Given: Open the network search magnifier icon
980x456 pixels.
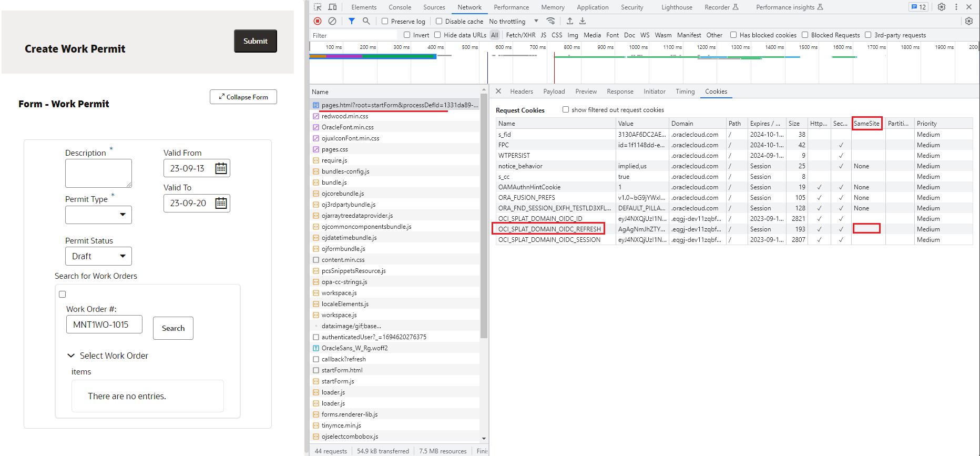Looking at the screenshot, I should pyautogui.click(x=366, y=21).
